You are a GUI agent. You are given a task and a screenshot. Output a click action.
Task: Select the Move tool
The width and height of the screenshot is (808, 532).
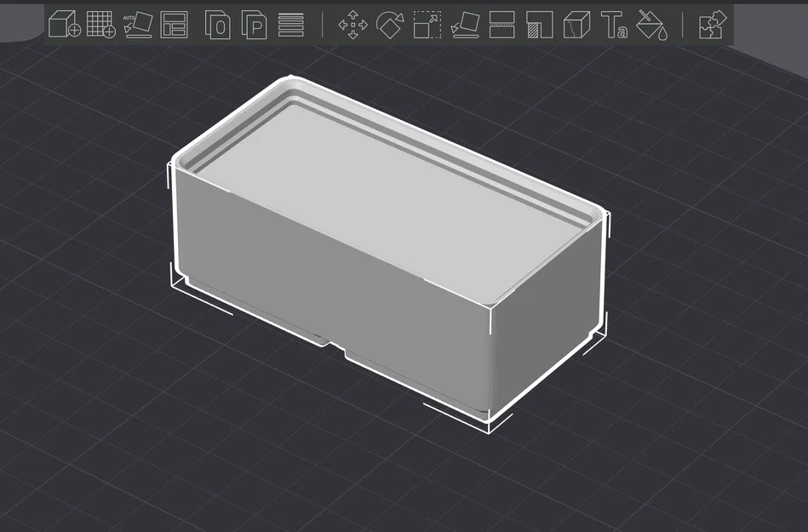click(x=353, y=25)
